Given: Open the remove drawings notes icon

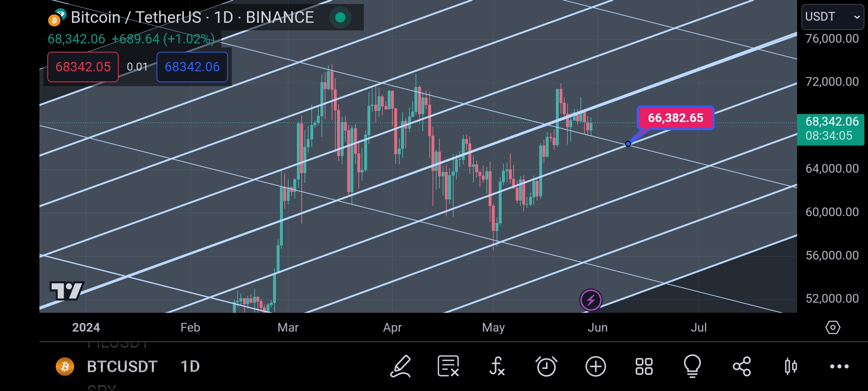Looking at the screenshot, I should point(448,366).
